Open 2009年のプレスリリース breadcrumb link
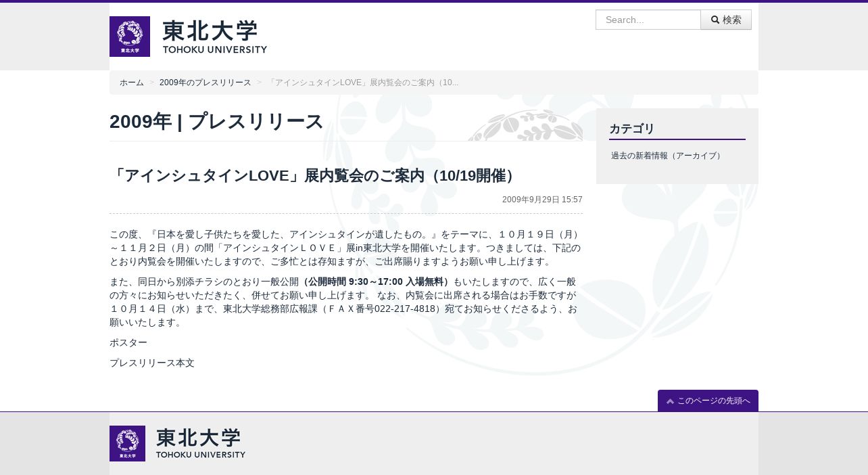Screen dimensions: 868x475 [206, 83]
